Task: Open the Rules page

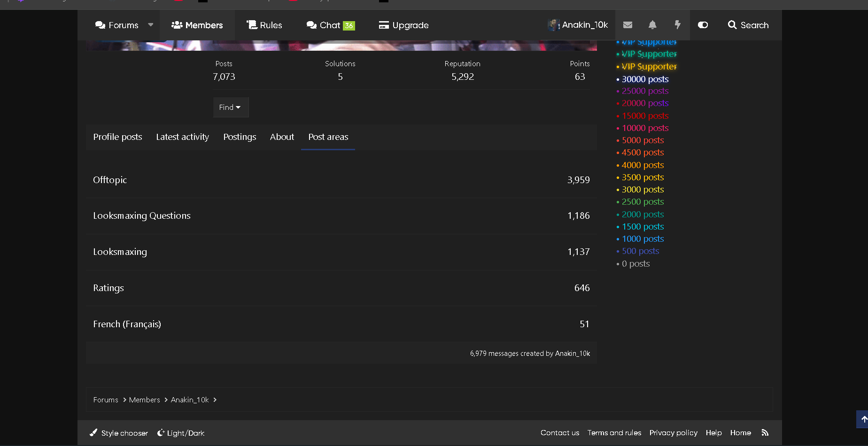Action: (x=264, y=25)
